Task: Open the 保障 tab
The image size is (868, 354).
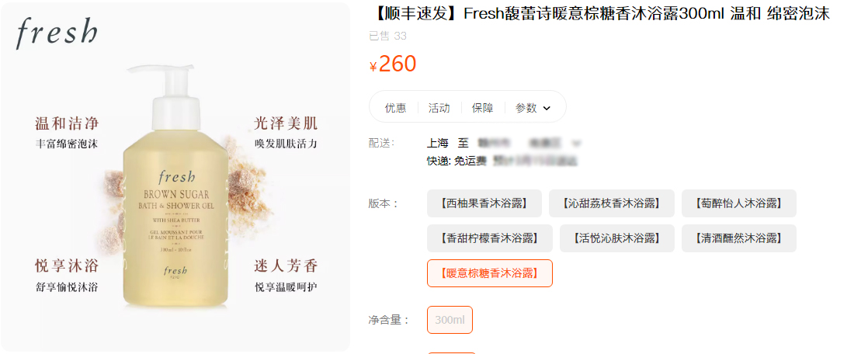Action: (x=483, y=108)
